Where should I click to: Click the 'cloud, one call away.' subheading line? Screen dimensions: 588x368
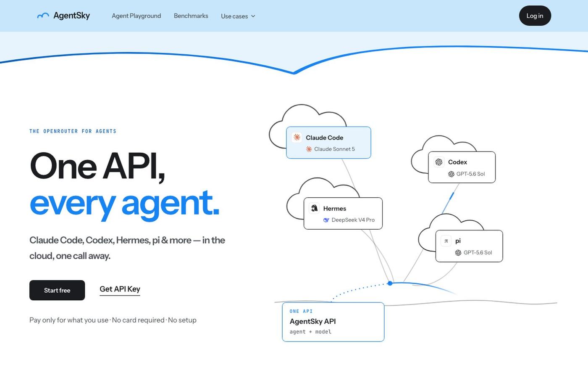click(70, 256)
